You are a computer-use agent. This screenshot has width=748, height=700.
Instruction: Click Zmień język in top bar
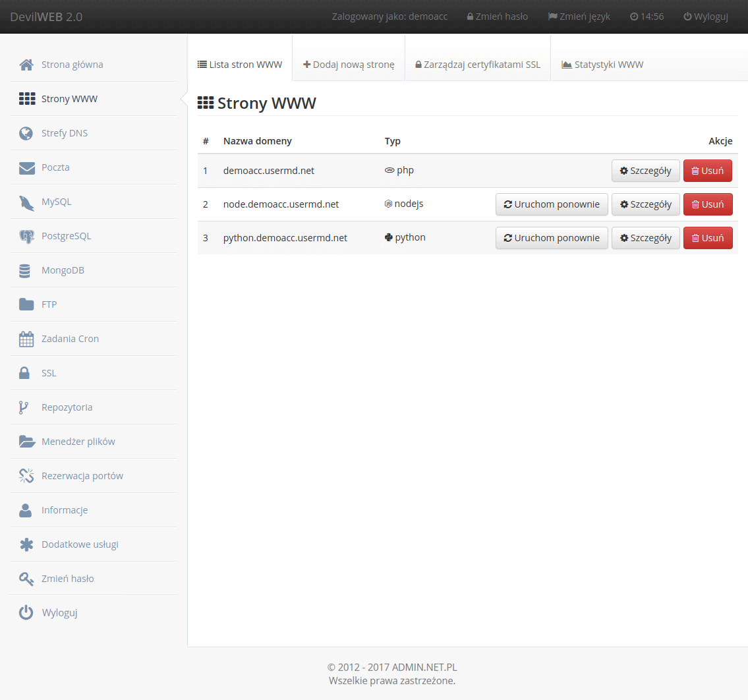point(579,16)
